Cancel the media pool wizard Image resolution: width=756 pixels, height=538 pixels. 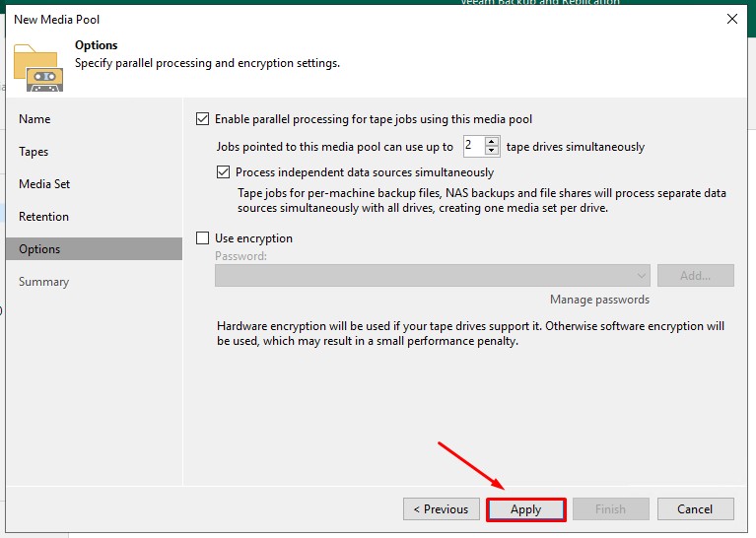(x=695, y=509)
